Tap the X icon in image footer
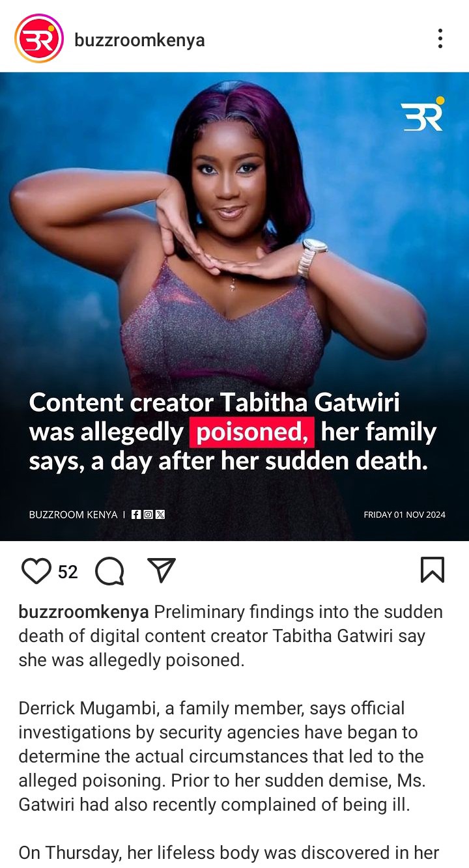Screen dimensions: 469x868 (x=160, y=514)
